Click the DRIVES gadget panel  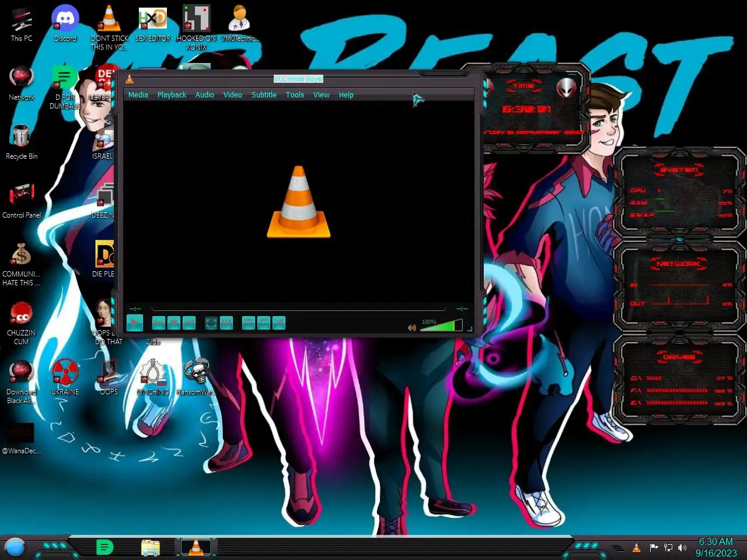click(680, 380)
